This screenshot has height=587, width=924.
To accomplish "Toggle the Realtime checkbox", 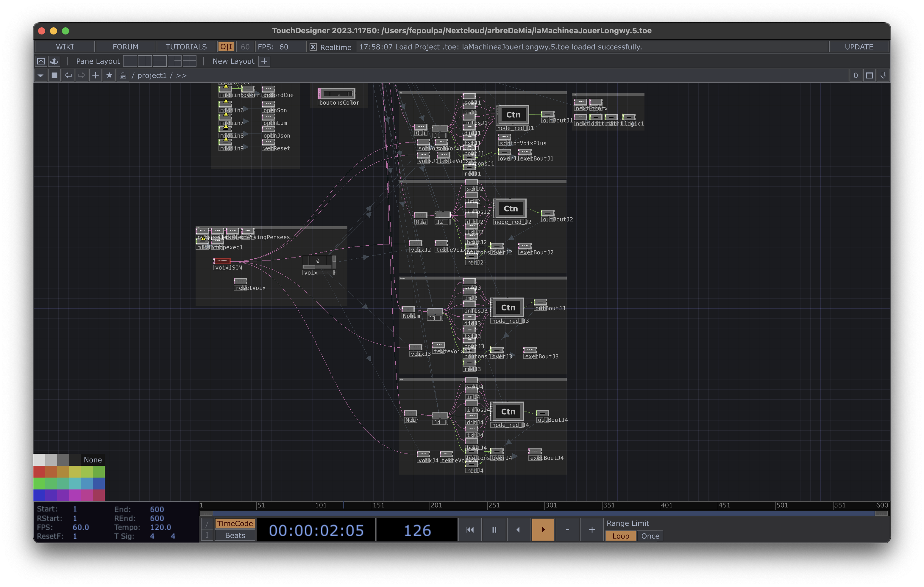I will point(313,47).
